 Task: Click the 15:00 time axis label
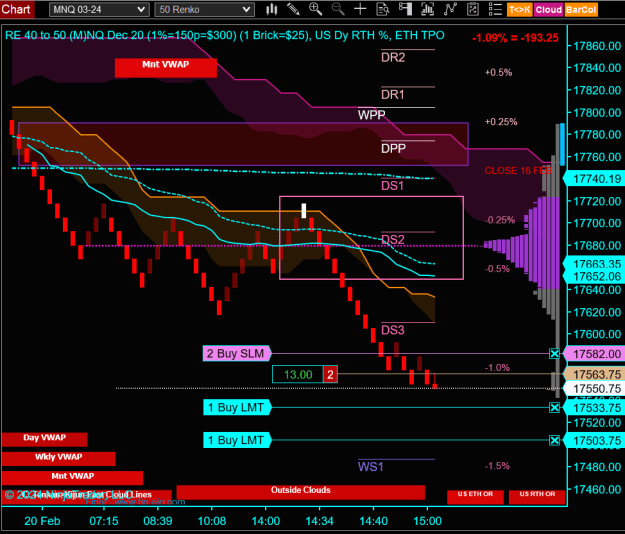point(427,521)
